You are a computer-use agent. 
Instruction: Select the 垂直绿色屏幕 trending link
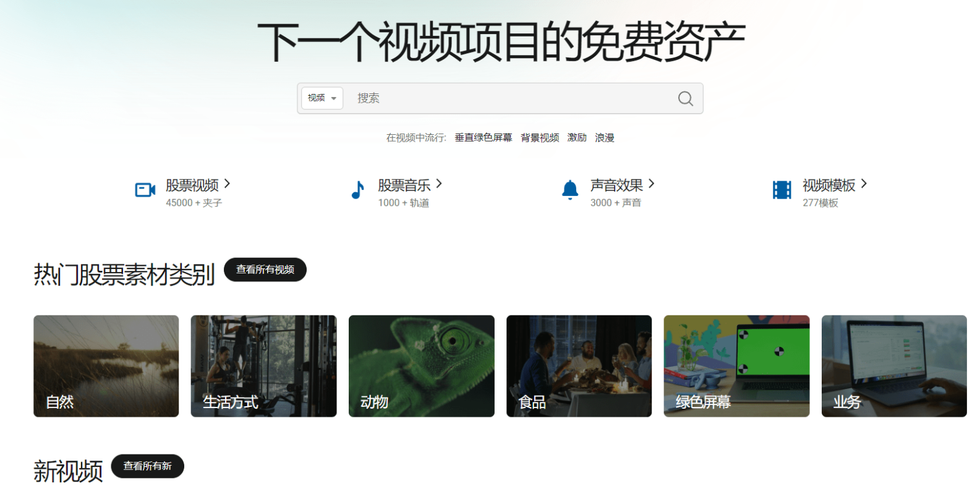(x=483, y=138)
